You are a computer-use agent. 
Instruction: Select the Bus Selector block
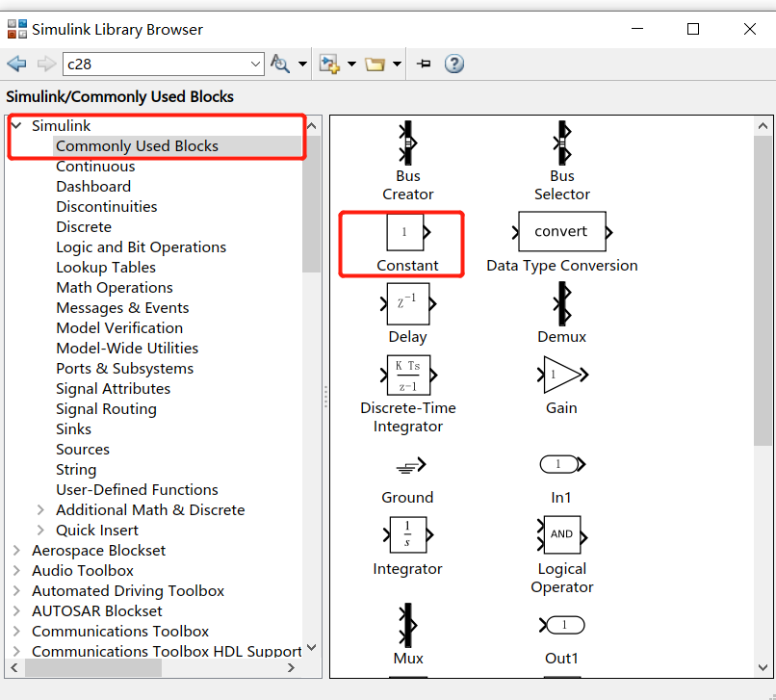pos(561,161)
